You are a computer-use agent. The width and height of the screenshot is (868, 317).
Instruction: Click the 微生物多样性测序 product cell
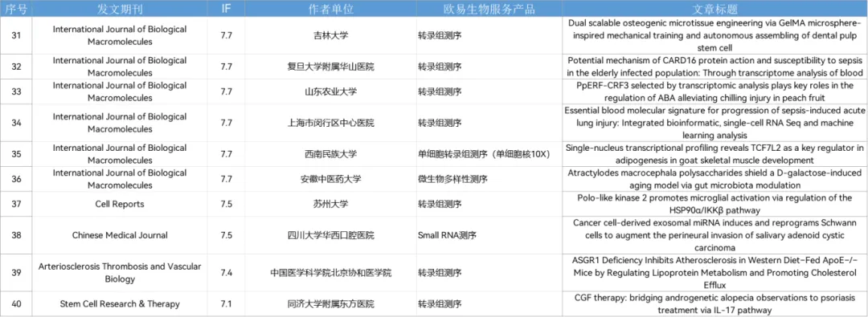(x=452, y=179)
